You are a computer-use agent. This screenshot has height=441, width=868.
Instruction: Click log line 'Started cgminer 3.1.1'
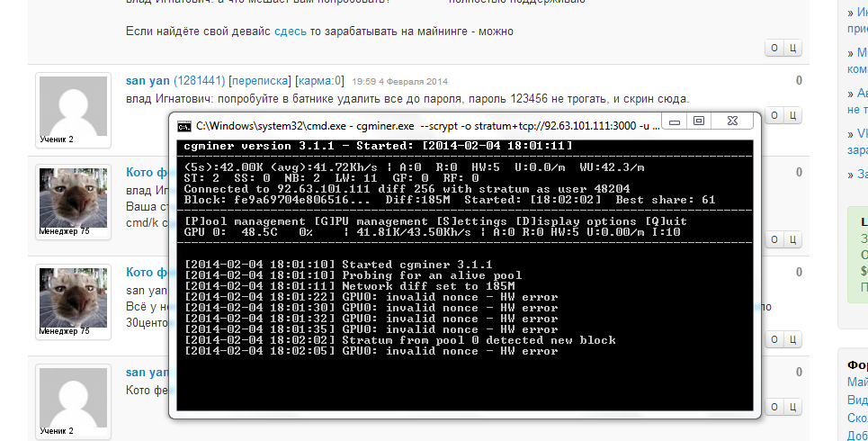coord(338,265)
